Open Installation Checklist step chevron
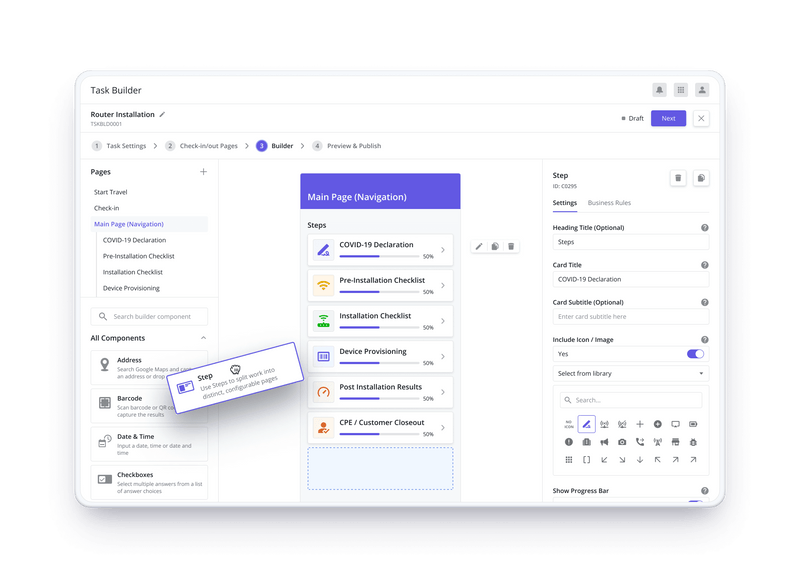Screen dimensions: 800x578 point(443,321)
